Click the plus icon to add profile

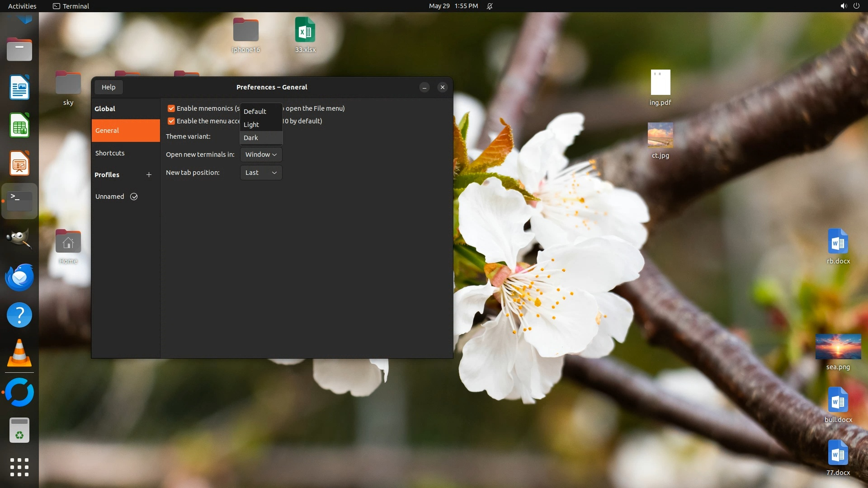149,175
